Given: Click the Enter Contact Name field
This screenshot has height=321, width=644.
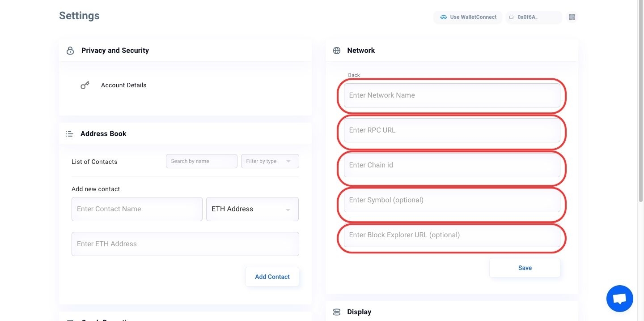Looking at the screenshot, I should [x=137, y=209].
